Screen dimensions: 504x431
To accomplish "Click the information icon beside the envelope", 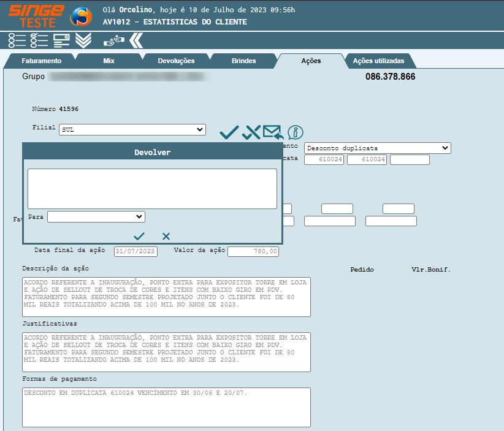I will [x=296, y=132].
